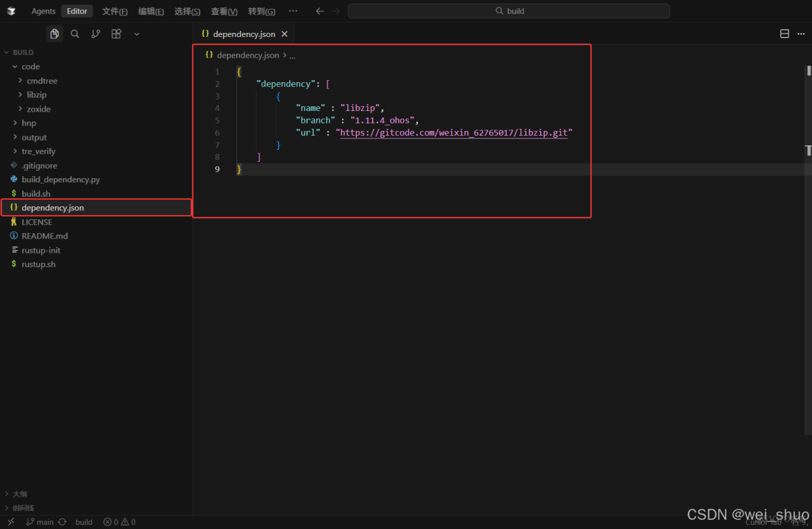This screenshot has height=529, width=812.
Task: Open the errors and warnings indicator in status bar
Action: tap(119, 521)
